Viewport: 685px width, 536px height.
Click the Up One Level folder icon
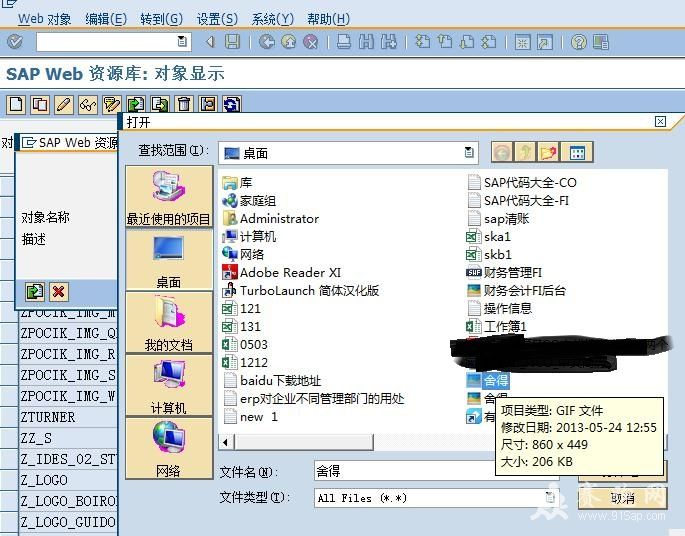click(525, 152)
